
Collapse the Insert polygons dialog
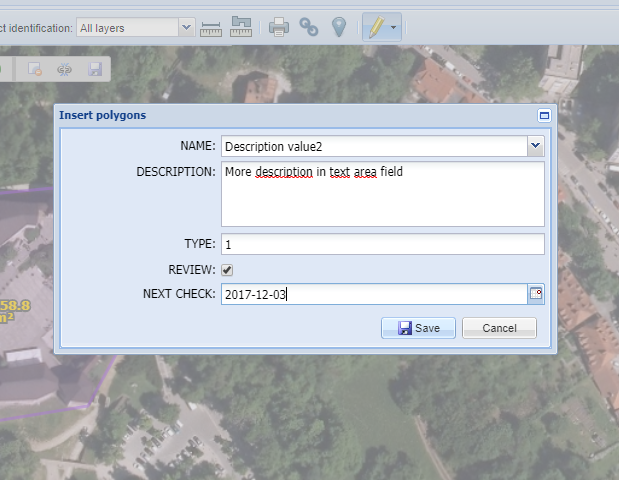pyautogui.click(x=544, y=116)
